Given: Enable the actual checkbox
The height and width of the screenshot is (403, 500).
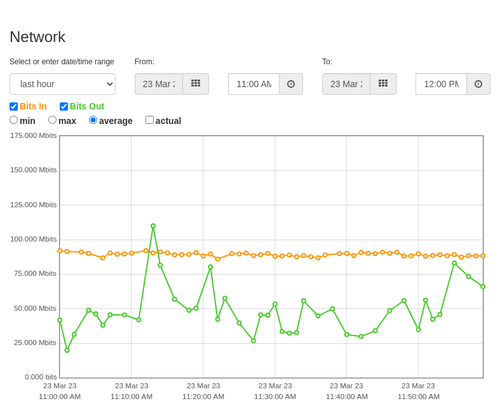Looking at the screenshot, I should click(149, 120).
